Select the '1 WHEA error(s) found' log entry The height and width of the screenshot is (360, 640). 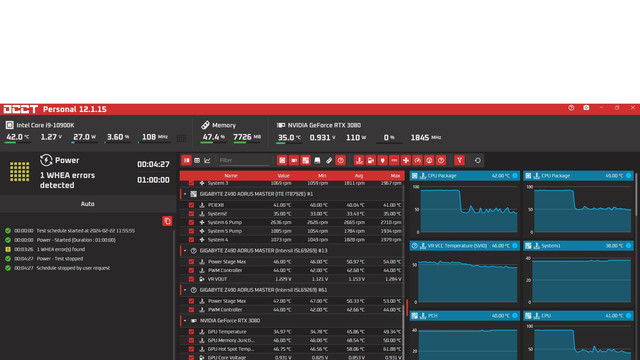[x=61, y=249]
